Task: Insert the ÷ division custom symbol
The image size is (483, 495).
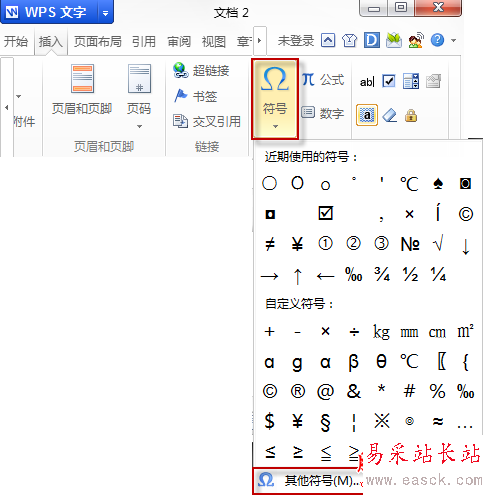Action: (354, 332)
